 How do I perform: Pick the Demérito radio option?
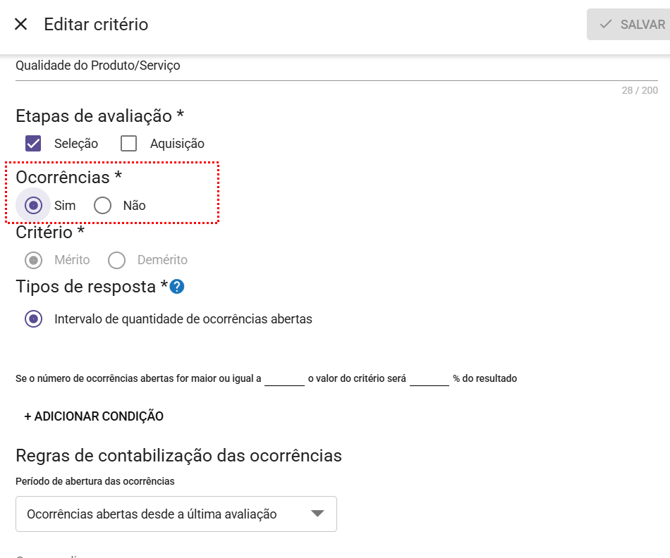coord(117,260)
